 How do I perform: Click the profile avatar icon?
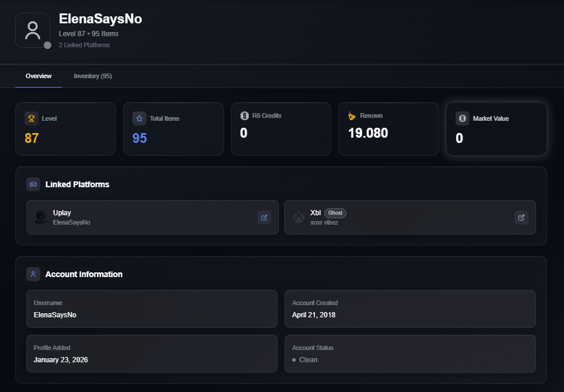(x=33, y=30)
